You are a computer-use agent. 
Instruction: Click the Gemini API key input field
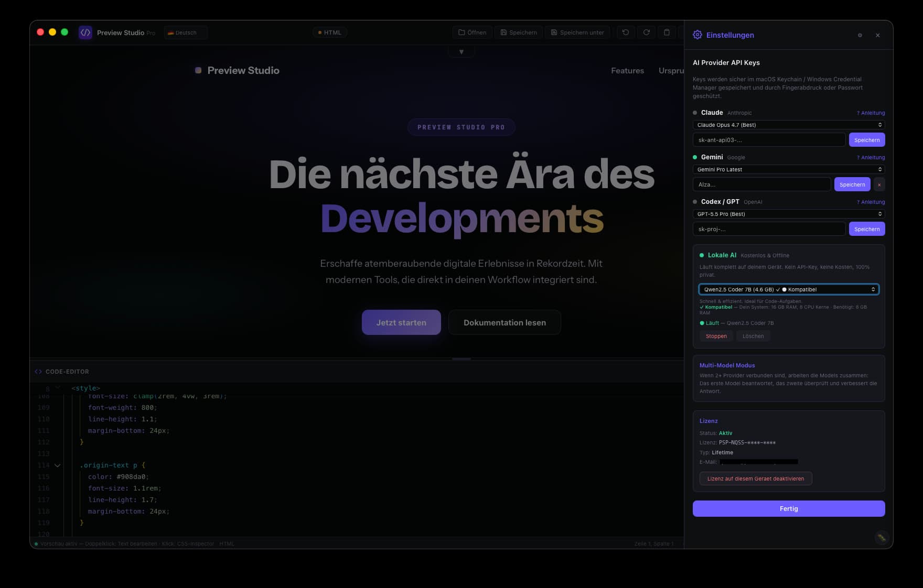pos(761,184)
